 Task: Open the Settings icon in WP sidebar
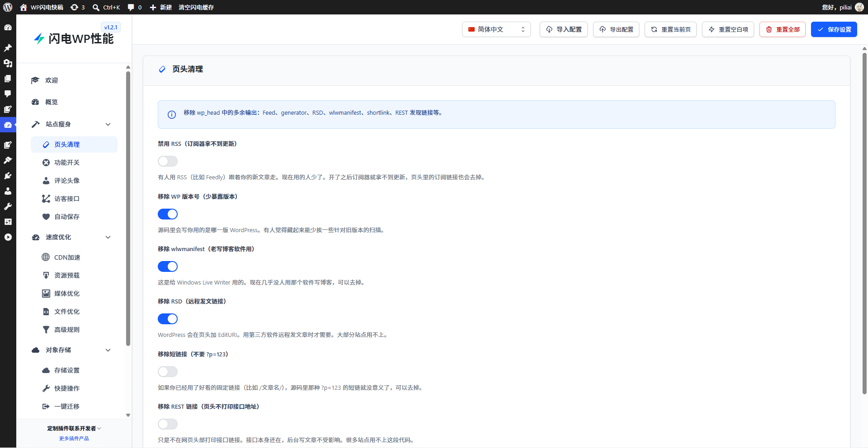8,222
